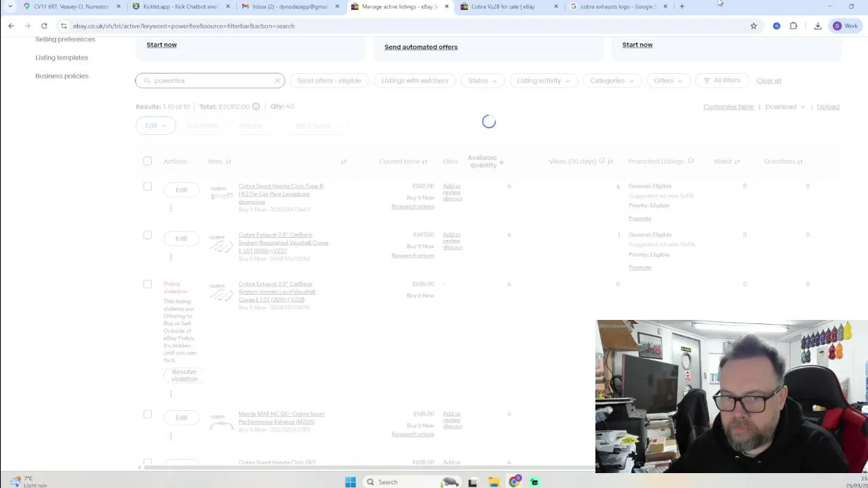
Task: Click the info icon beside the Total amount
Action: tap(256, 106)
